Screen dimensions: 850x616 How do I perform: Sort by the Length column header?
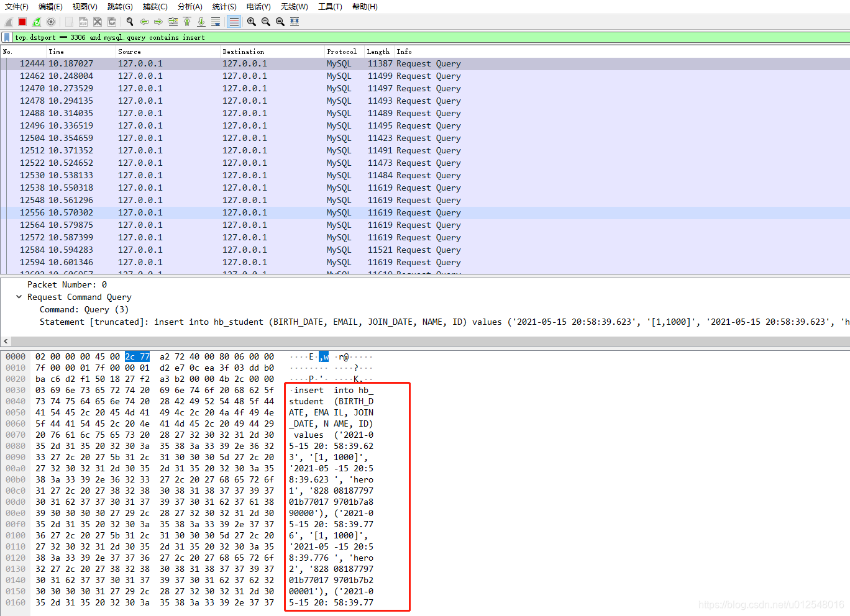tap(379, 52)
